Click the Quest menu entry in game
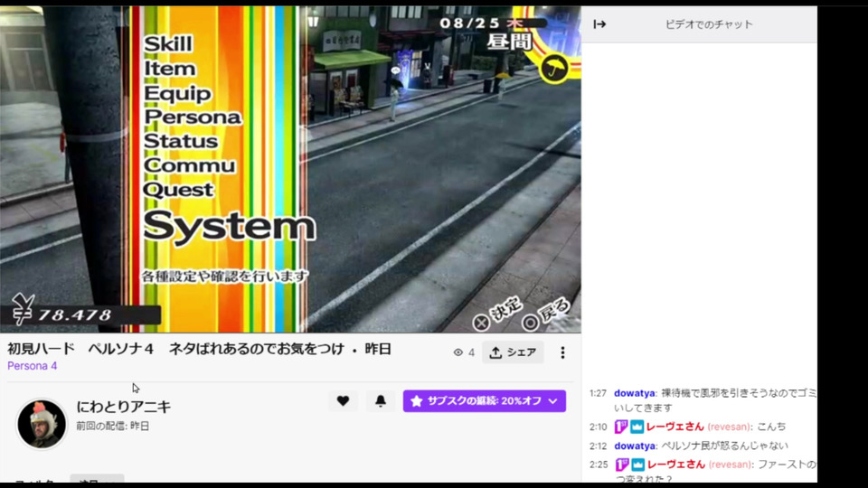This screenshot has height=488, width=868. point(178,190)
